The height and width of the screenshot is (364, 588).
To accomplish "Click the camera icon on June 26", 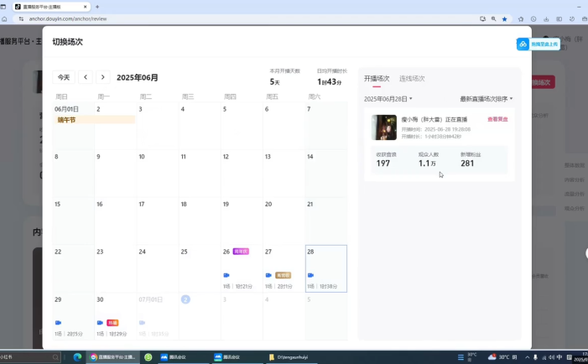I will [226, 275].
